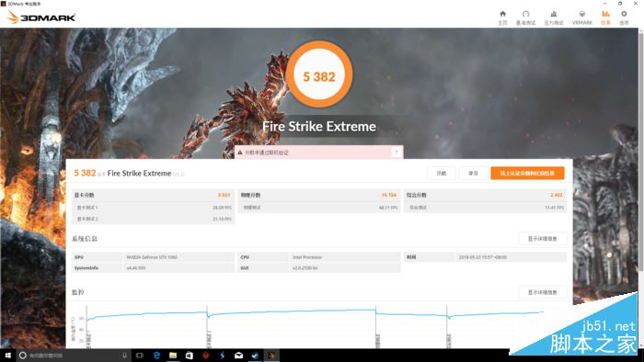This screenshot has height=362, width=644.
Task: Click the 监控 monitoring section heading
Action: 78,292
